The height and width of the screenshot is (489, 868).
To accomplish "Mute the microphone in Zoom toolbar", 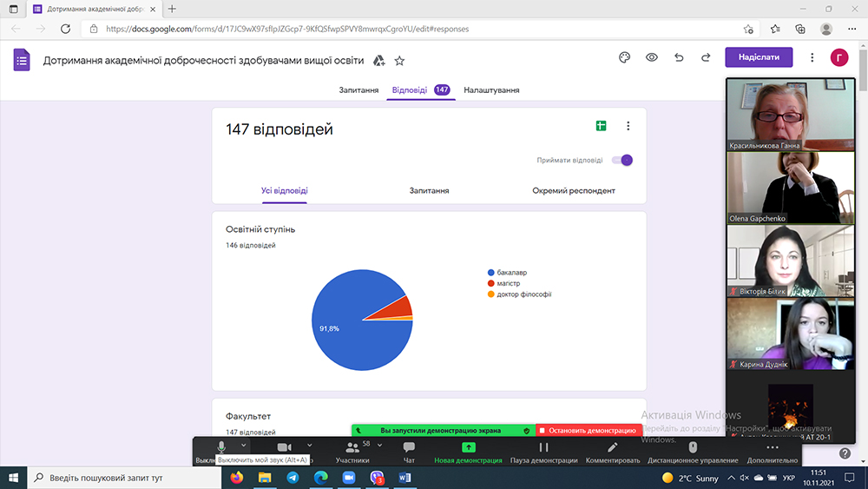I will coord(222,446).
